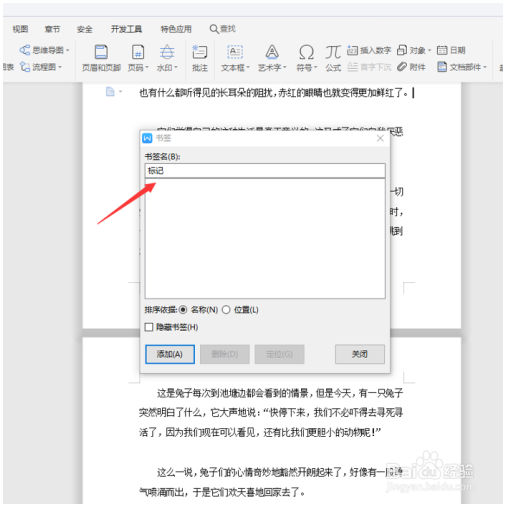This screenshot has width=506, height=507.
Task: Click the Page Number (页码) icon
Action: (138, 52)
